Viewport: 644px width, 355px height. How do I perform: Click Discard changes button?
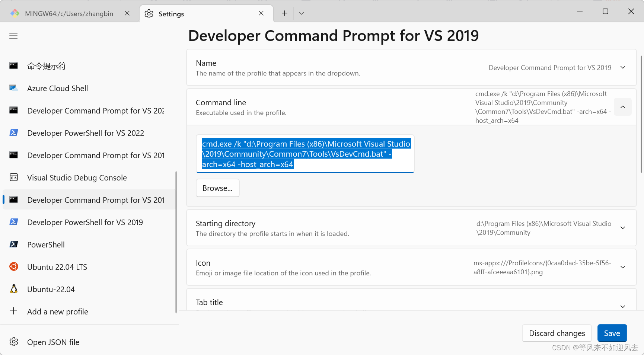557,333
